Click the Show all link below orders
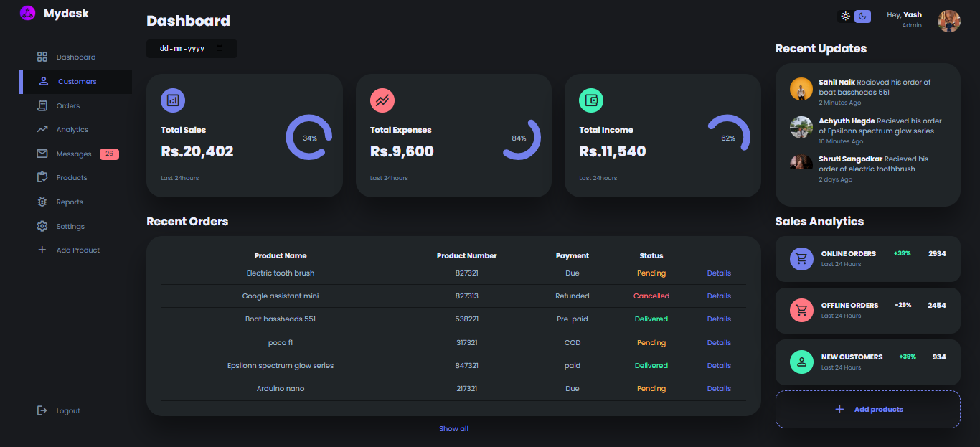 (x=453, y=428)
